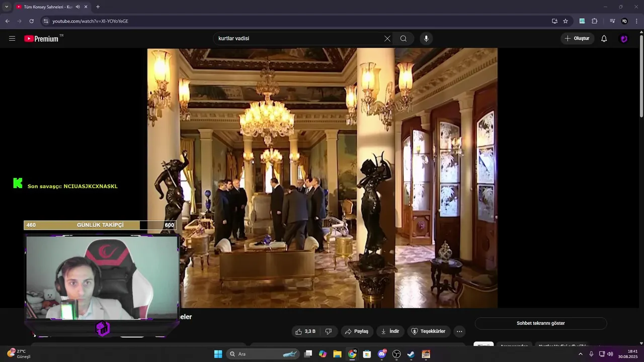Close the Tüm Konsey Sahneleri tab
This screenshot has width=644, height=362.
click(86, 7)
